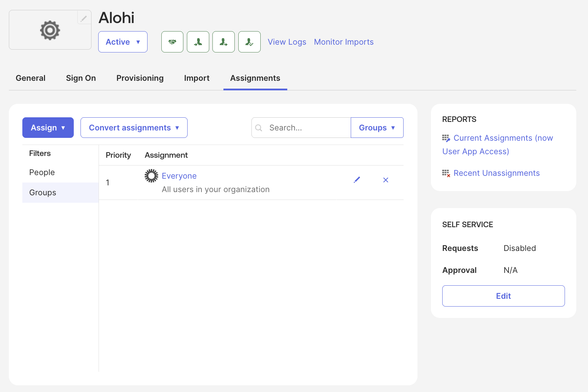Select the Import tab
Screen dimensions: 588x392
tap(197, 78)
